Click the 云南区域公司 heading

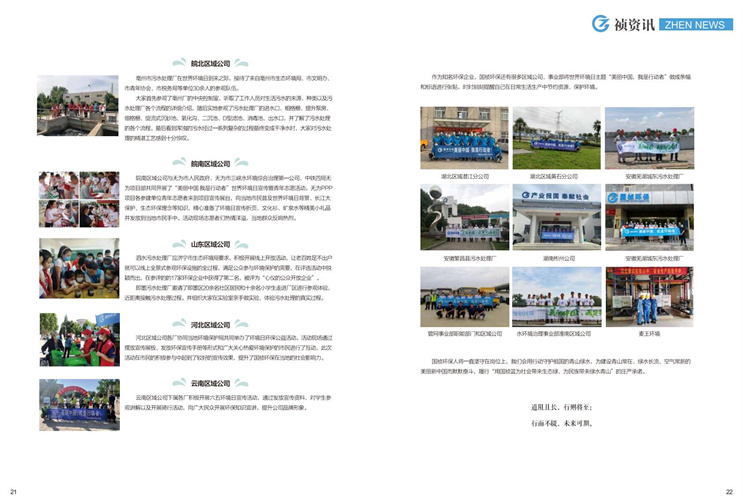point(210,383)
